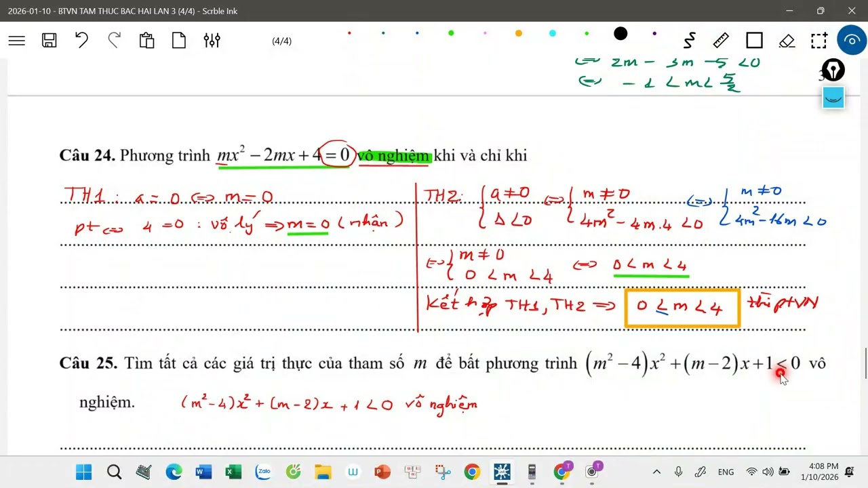Select the dashed selection rectangle tool
This screenshot has width=868, height=488.
click(x=819, y=41)
